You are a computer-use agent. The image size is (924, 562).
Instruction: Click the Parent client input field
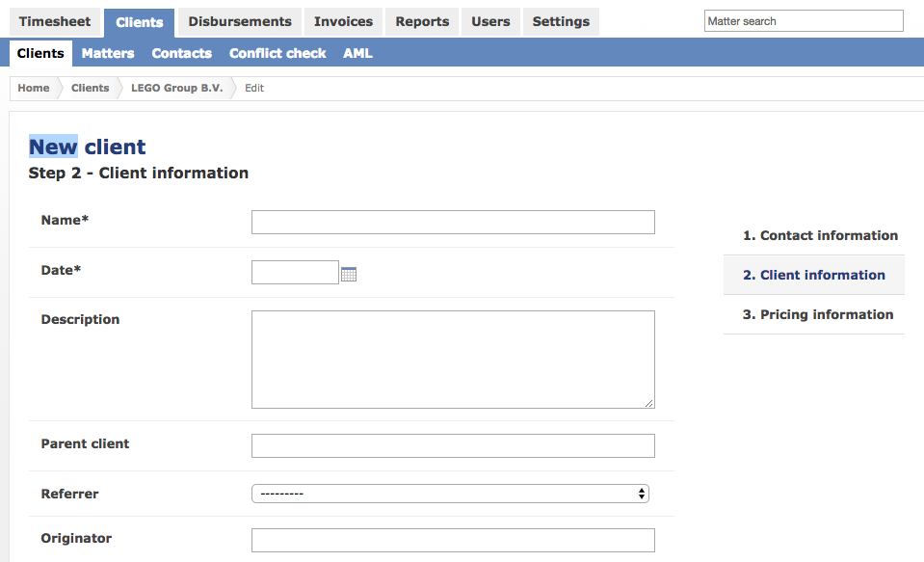tap(453, 445)
